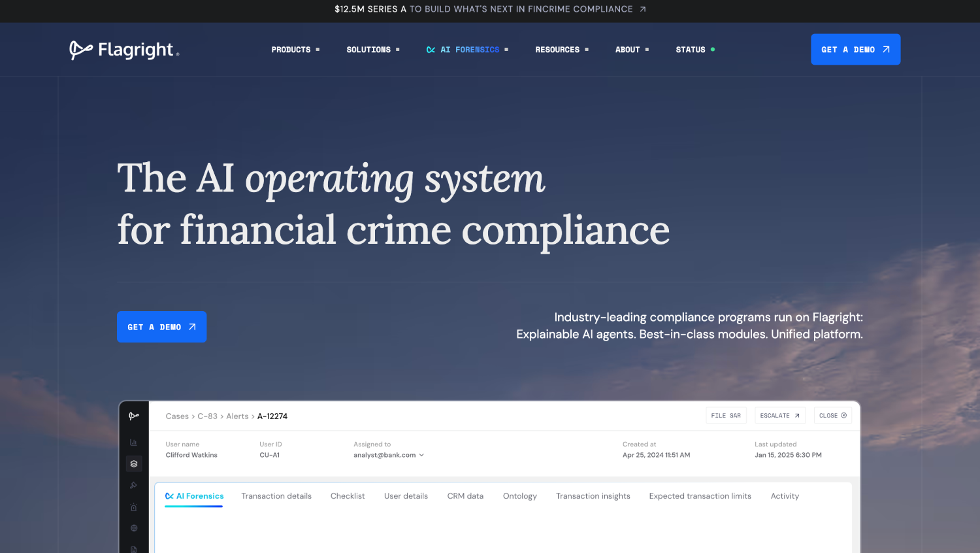
Task: Click the gavel icon in sidebar
Action: tap(134, 485)
